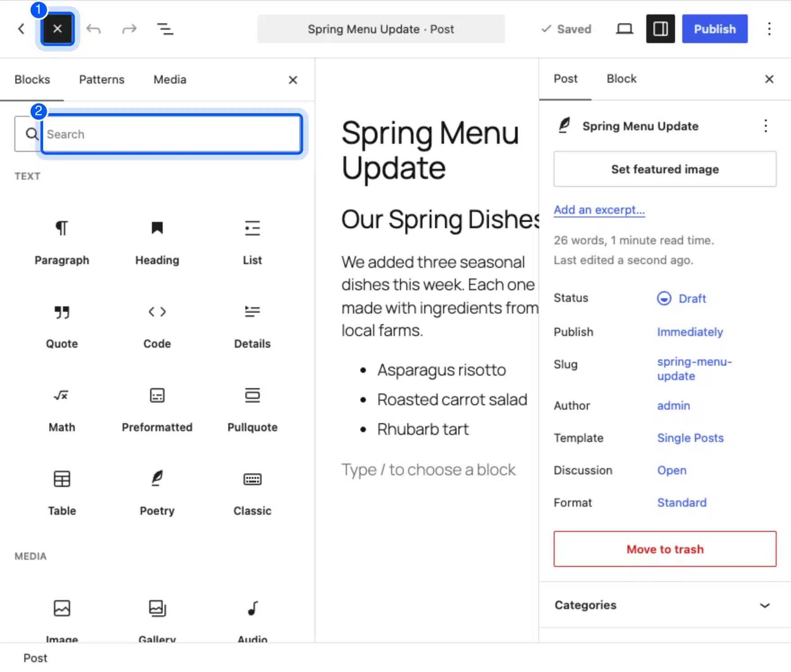
Task: Click the Undo arrow icon
Action: click(x=93, y=29)
